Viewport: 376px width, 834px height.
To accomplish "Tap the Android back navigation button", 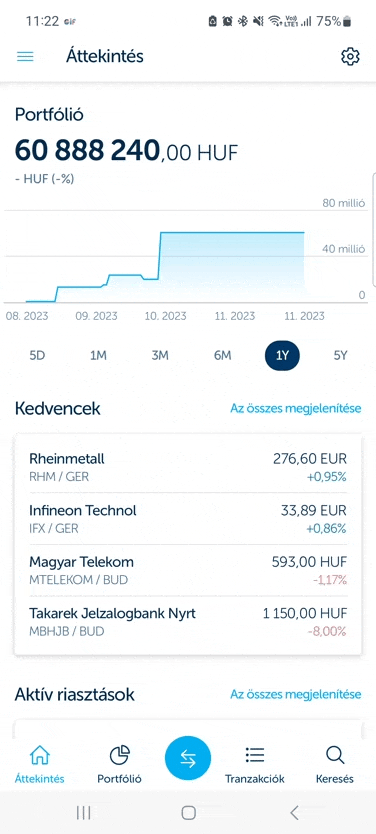I will [x=294, y=812].
